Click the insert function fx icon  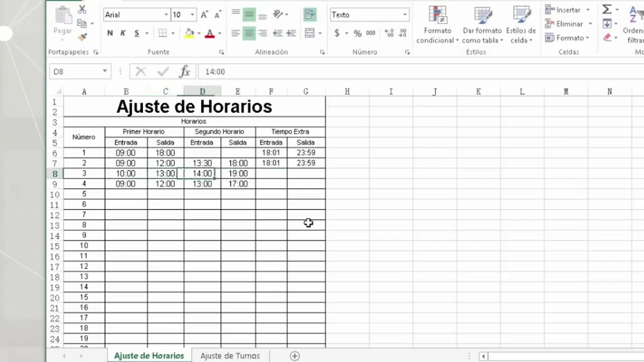click(x=185, y=72)
